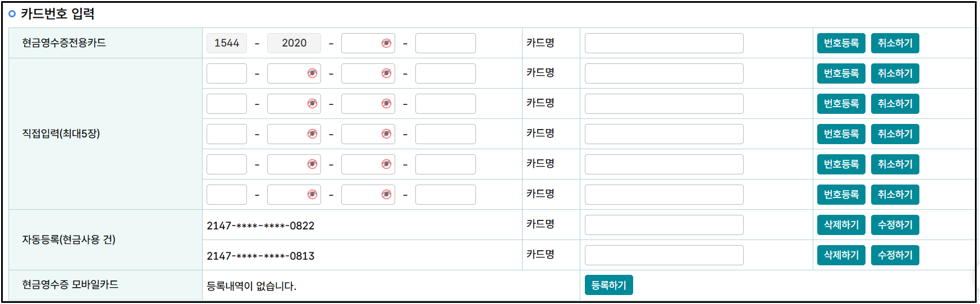Click eye icon in first 직접입력 row third field
Image resolution: width=980 pixels, height=304 pixels.
coord(386,73)
